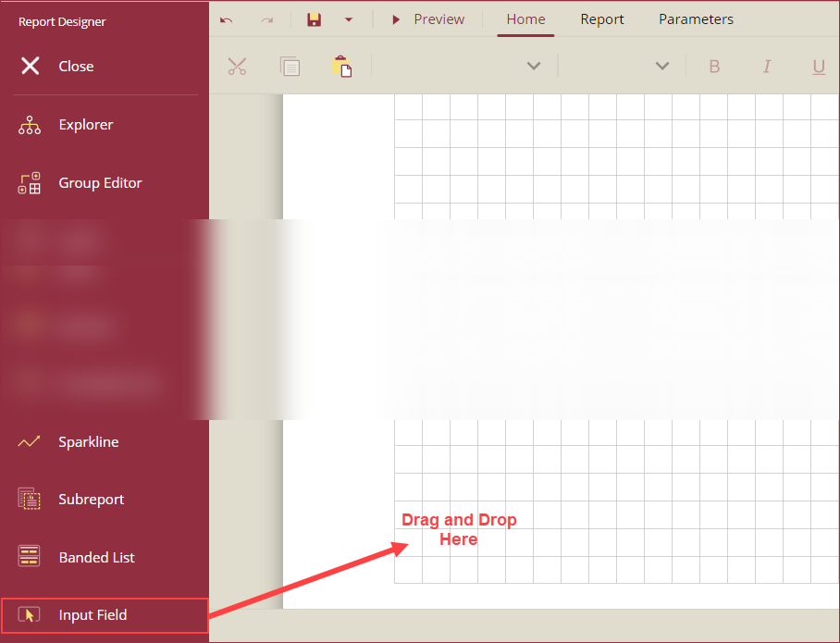Image resolution: width=840 pixels, height=643 pixels.
Task: Save the report with the floppy icon
Action: tap(314, 19)
